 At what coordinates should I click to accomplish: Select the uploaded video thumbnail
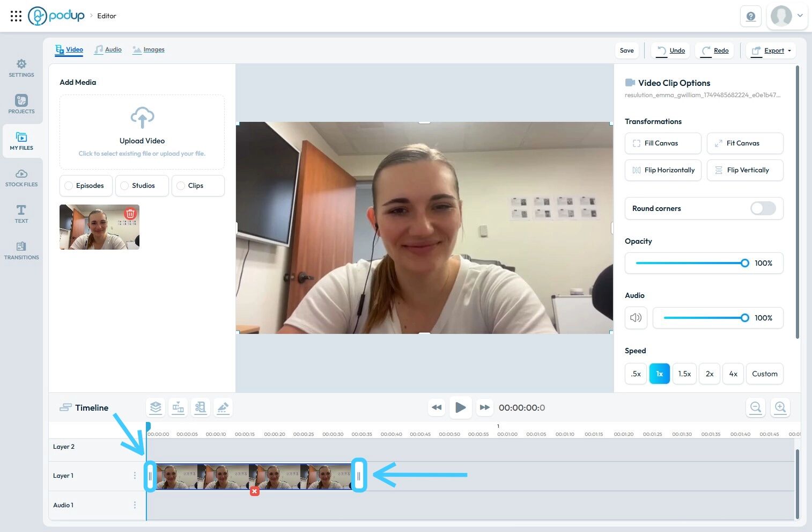(99, 227)
